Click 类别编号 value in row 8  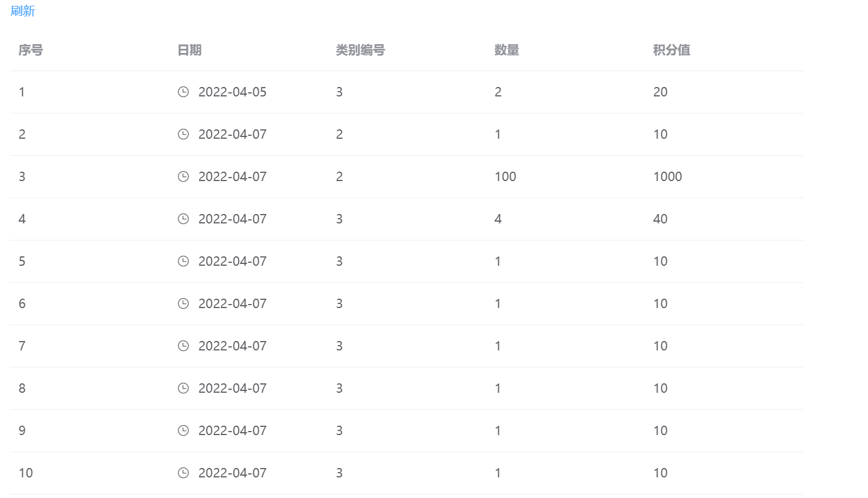339,388
